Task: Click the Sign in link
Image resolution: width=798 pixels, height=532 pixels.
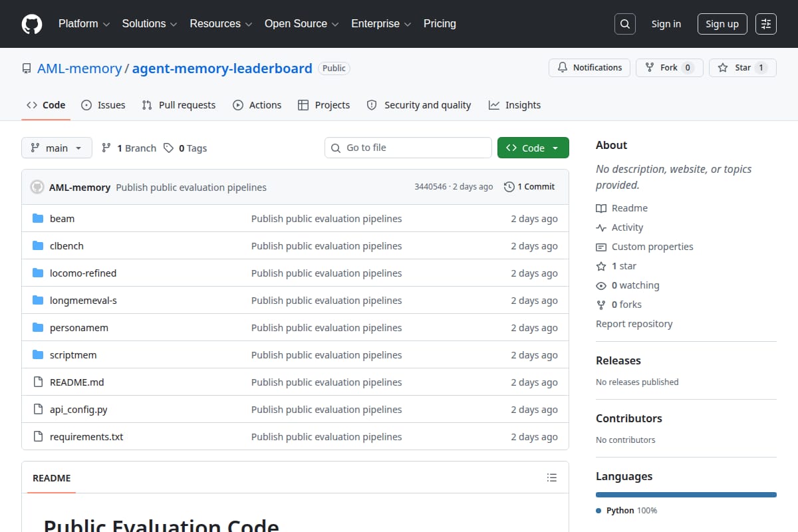Action: click(x=666, y=24)
